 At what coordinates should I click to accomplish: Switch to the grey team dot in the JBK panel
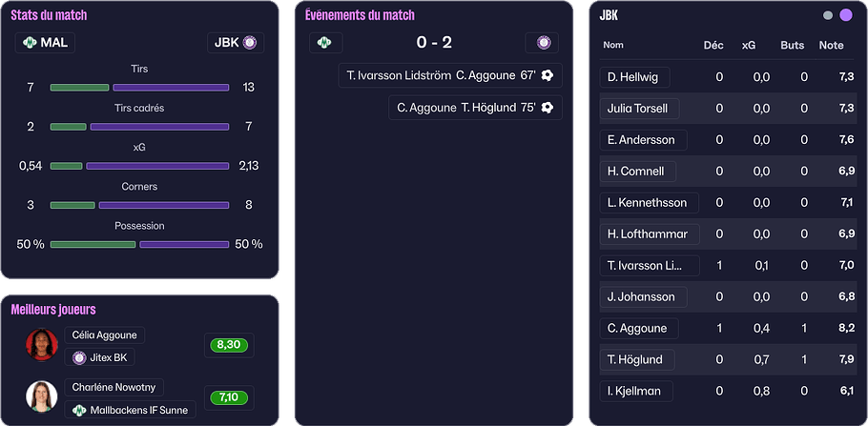(x=828, y=15)
